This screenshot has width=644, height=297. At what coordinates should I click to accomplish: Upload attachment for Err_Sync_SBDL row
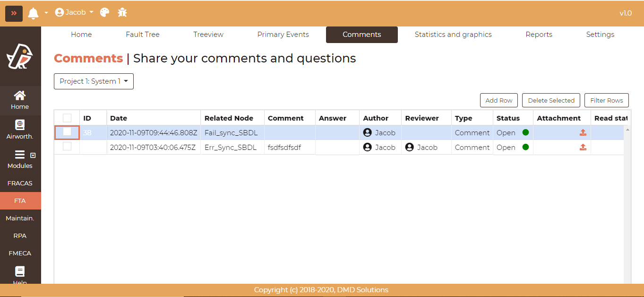(x=583, y=147)
